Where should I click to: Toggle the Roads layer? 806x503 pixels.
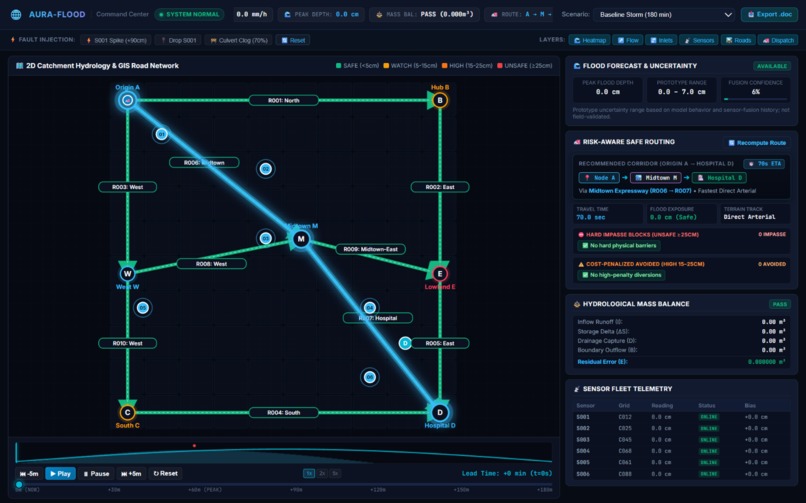click(x=738, y=40)
